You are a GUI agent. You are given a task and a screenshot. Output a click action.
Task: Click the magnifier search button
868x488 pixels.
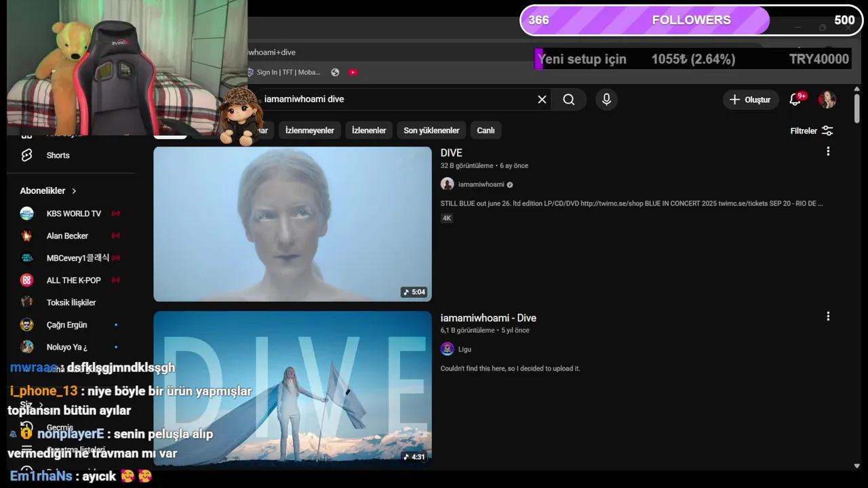pos(568,100)
